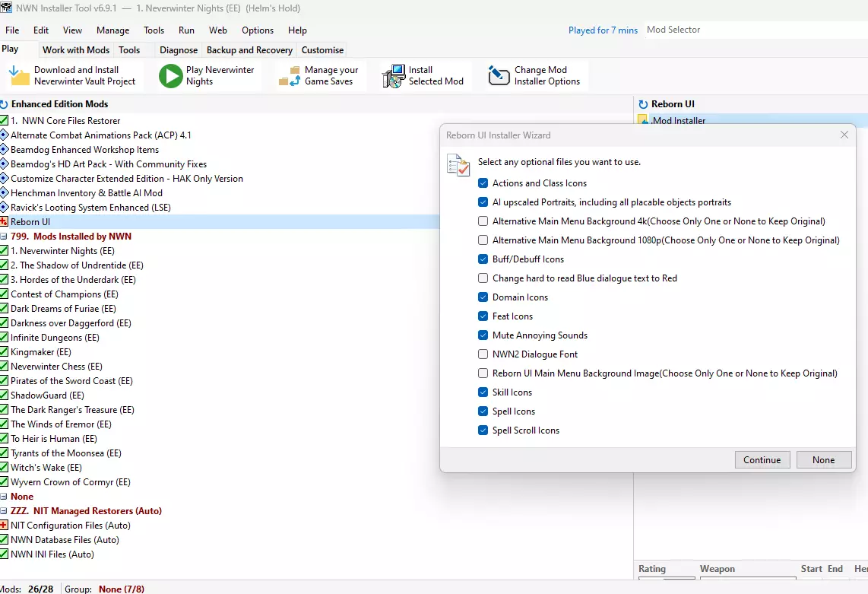This screenshot has width=868, height=594.
Task: Click the refresh icon beside Enhanced Edition Mods
Action: pos(4,104)
